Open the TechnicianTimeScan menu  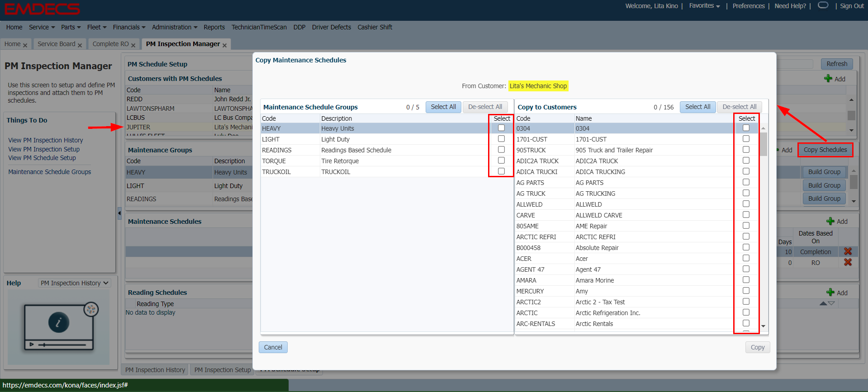(x=259, y=27)
